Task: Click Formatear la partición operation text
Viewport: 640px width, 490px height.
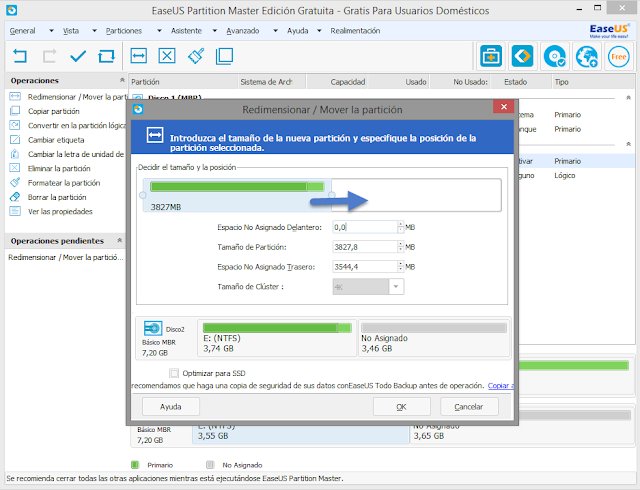Action: pyautogui.click(x=64, y=183)
